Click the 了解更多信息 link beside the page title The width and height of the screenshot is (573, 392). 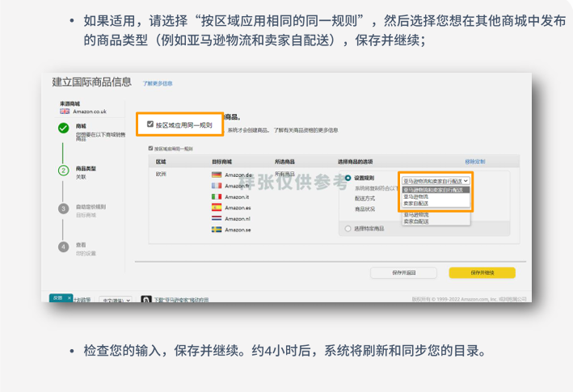158,83
